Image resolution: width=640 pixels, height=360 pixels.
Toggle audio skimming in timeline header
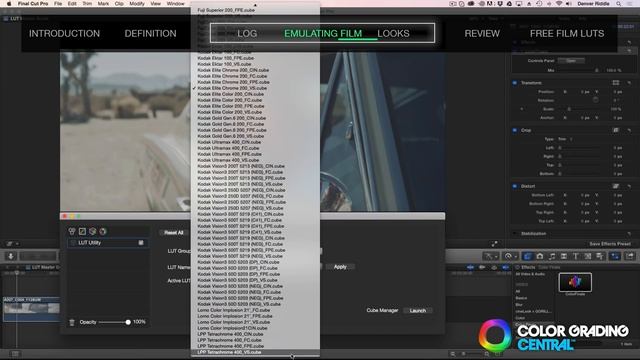[x=482, y=267]
